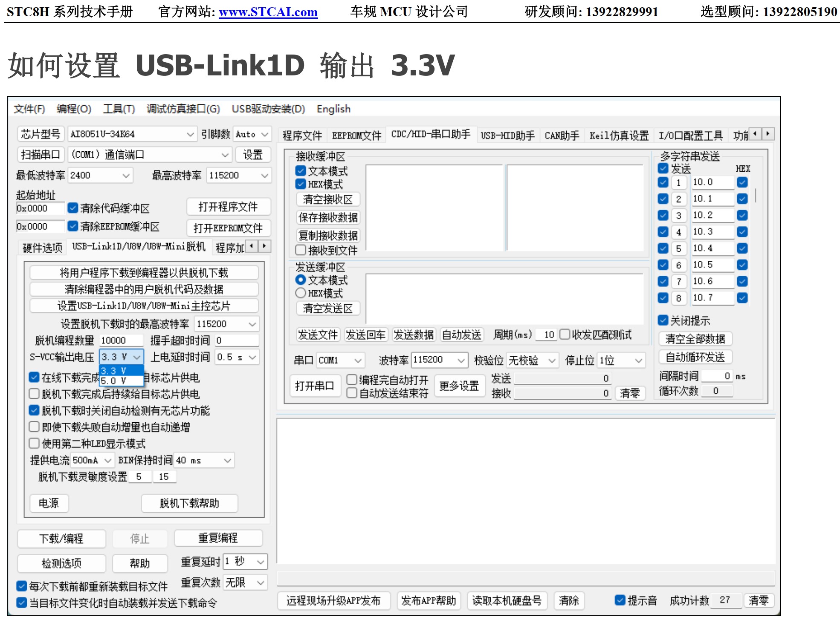840x620 pixels.
Task: Click 检测选项 button
Action: 62,563
